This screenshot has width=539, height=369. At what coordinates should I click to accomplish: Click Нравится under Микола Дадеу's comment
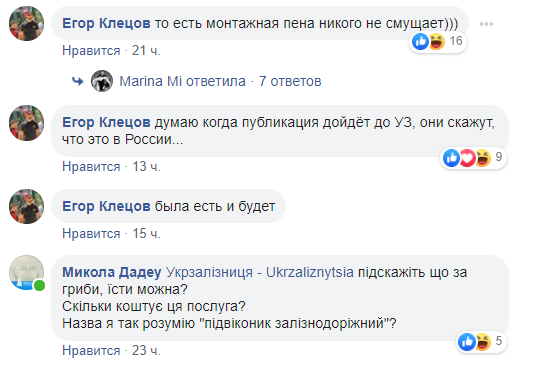(91, 350)
